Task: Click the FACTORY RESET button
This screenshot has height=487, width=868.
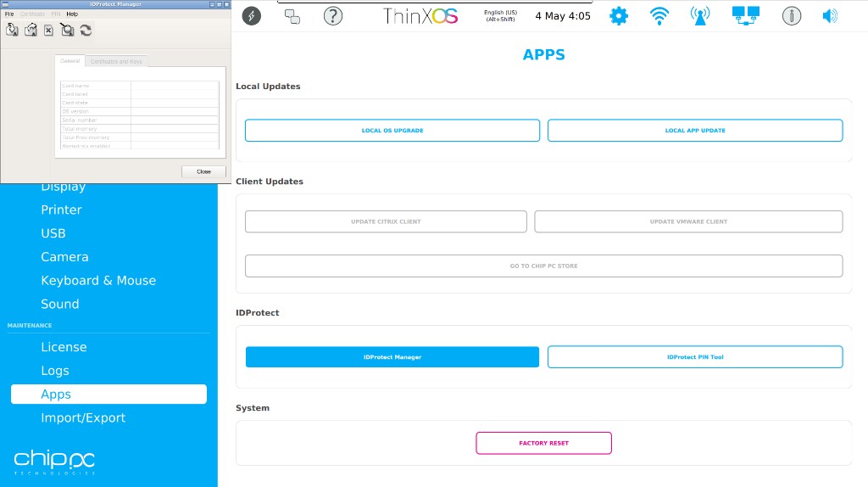Action: pyautogui.click(x=543, y=443)
